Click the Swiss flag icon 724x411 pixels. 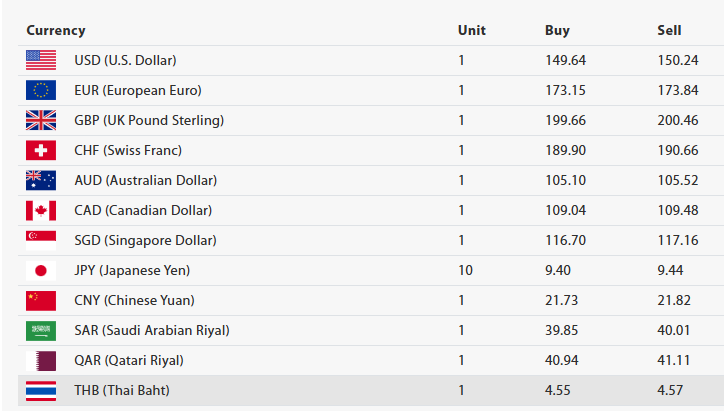[41, 150]
